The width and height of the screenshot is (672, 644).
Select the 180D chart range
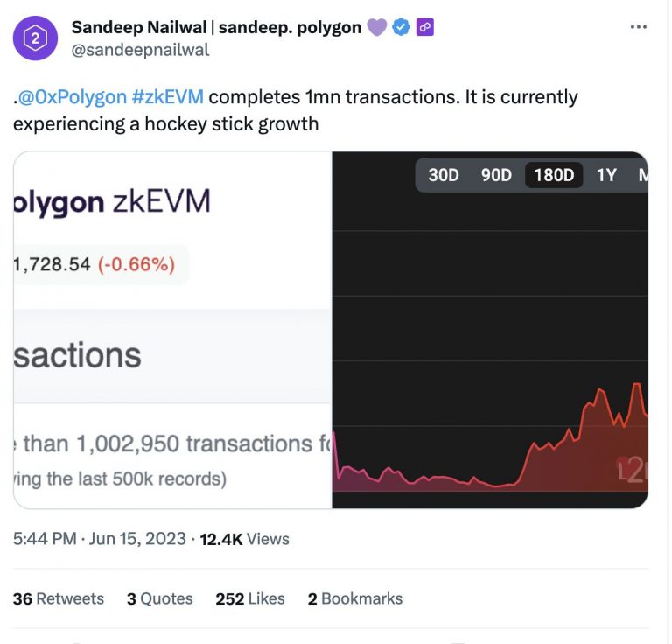tap(554, 175)
